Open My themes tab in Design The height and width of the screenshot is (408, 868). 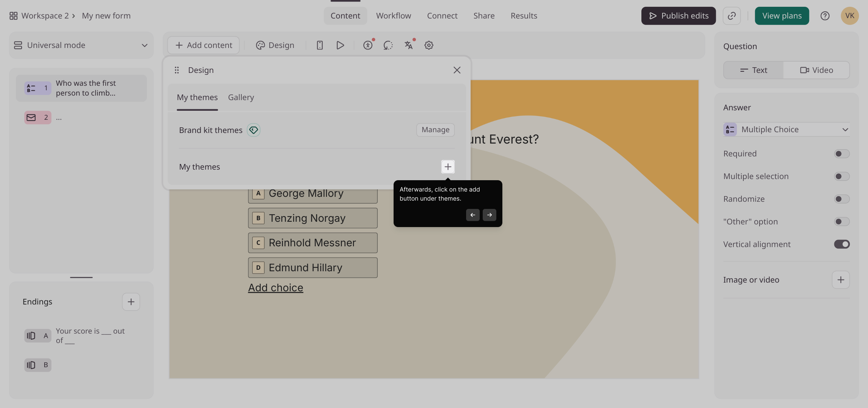[x=197, y=97]
